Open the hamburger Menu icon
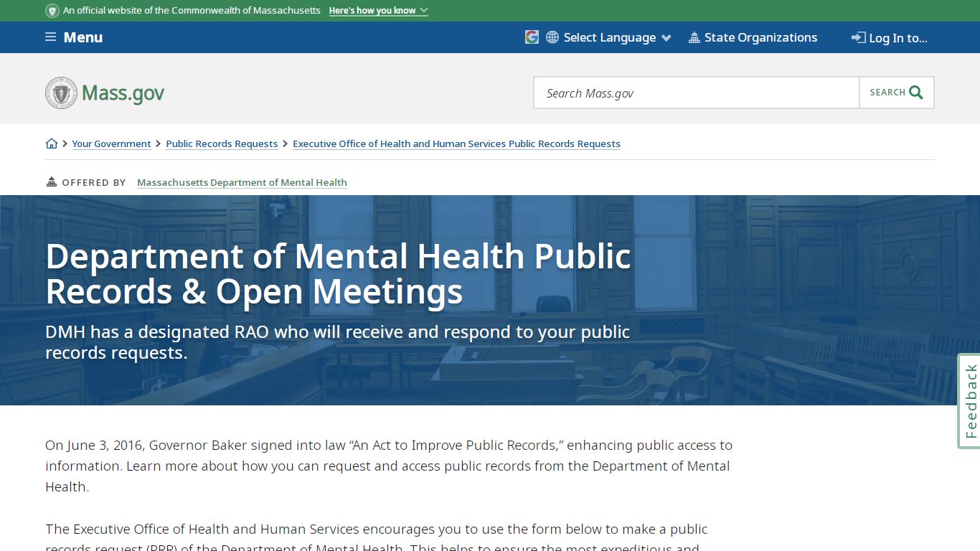 [x=50, y=37]
